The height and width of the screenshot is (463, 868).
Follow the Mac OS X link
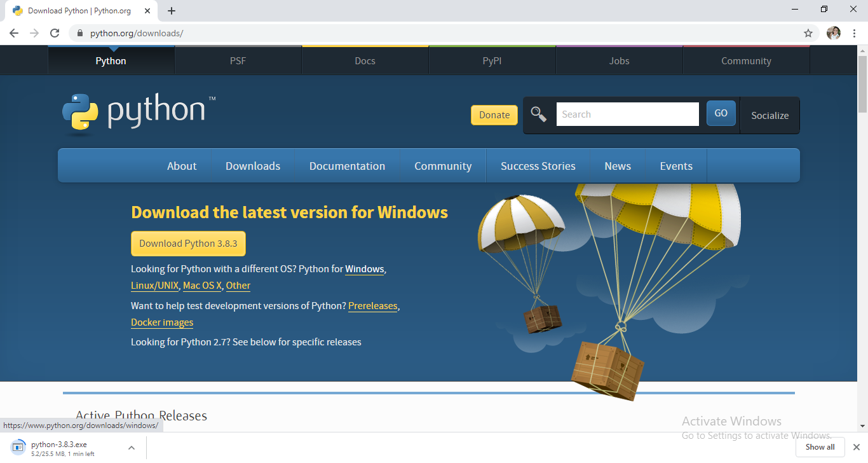202,286
